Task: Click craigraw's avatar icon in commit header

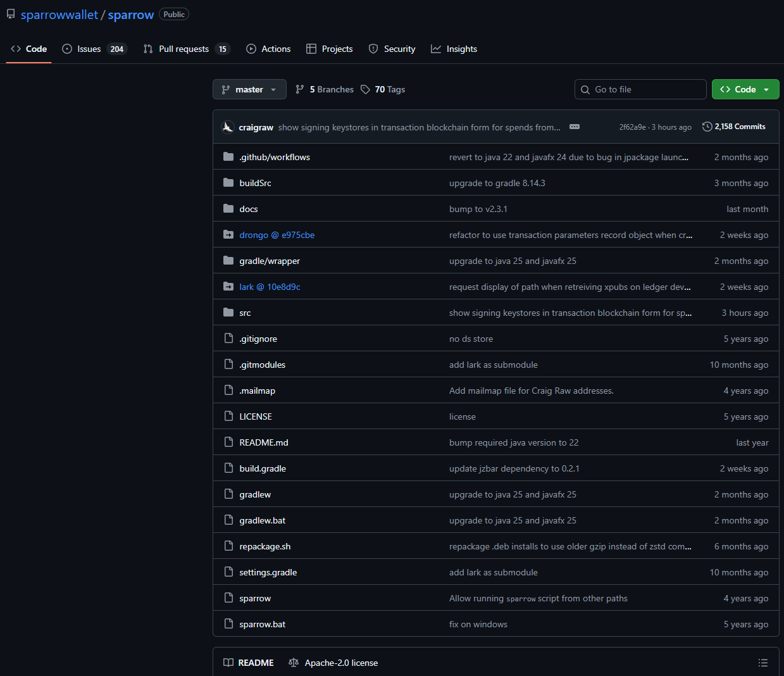Action: [228, 127]
